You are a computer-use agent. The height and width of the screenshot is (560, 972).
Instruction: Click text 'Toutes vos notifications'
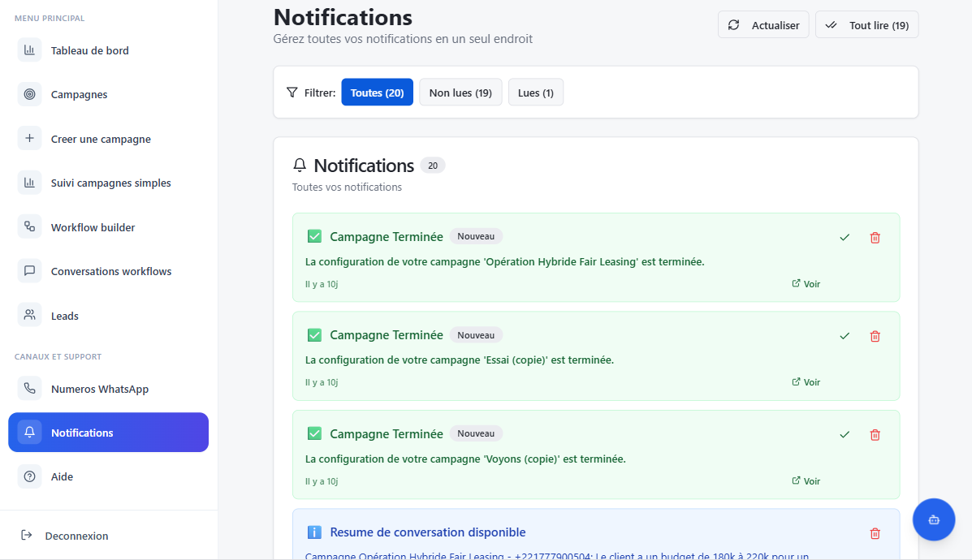[348, 187]
